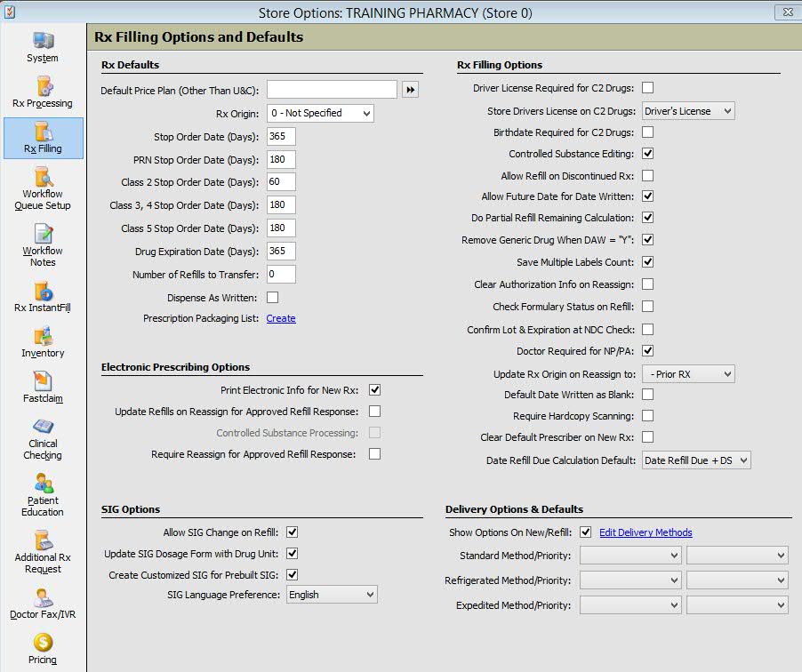
Task: Enable Clear Default Prescriber on New Rx
Action: click(647, 436)
